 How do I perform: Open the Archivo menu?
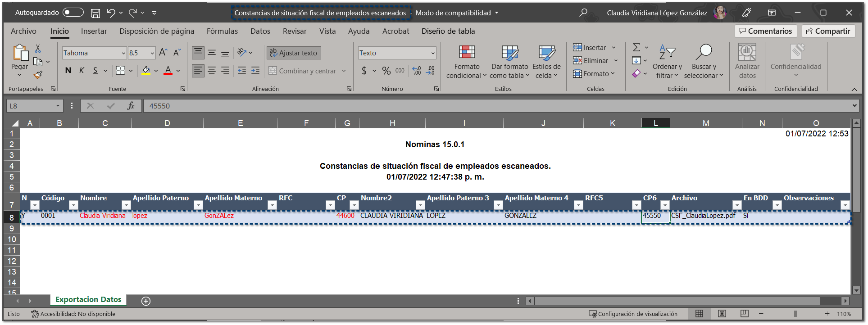tap(23, 31)
